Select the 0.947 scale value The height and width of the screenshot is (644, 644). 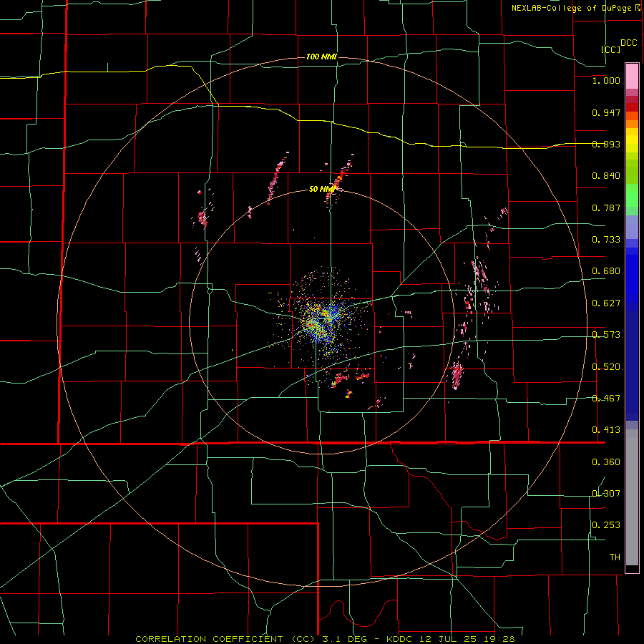point(606,112)
